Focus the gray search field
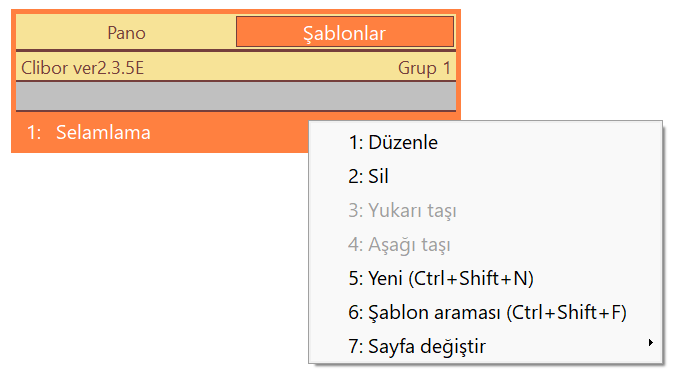The height and width of the screenshot is (377, 684). point(236,96)
